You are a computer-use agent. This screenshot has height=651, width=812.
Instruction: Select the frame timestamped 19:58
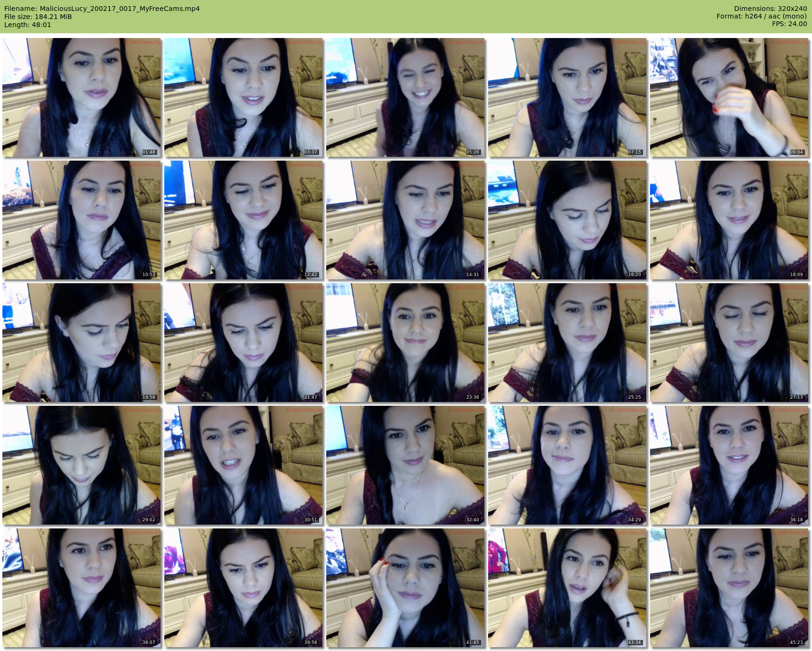(x=82, y=343)
